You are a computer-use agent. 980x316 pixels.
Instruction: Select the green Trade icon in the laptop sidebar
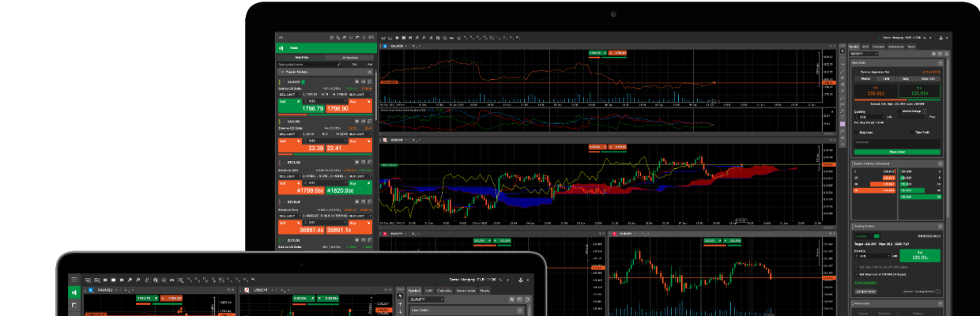tap(73, 292)
